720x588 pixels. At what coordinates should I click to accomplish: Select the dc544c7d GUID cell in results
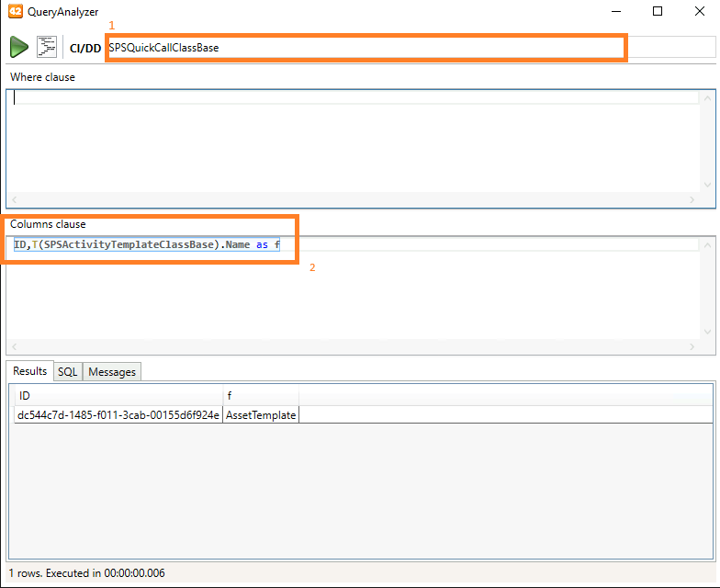pyautogui.click(x=118, y=415)
